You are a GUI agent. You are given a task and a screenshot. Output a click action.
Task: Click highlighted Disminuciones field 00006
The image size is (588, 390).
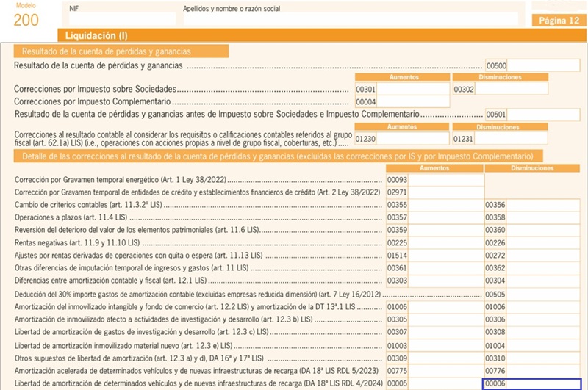pyautogui.click(x=531, y=383)
